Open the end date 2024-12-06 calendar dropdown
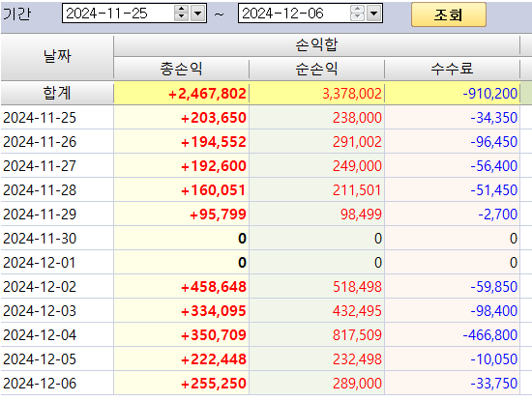Viewport: 532px width, 401px height. (374, 14)
